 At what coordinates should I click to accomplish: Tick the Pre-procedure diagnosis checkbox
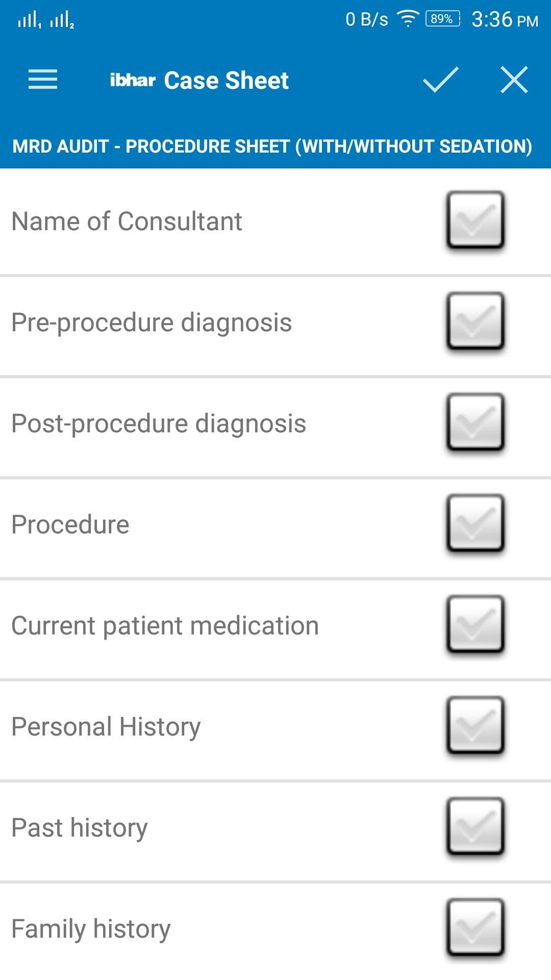tap(475, 321)
